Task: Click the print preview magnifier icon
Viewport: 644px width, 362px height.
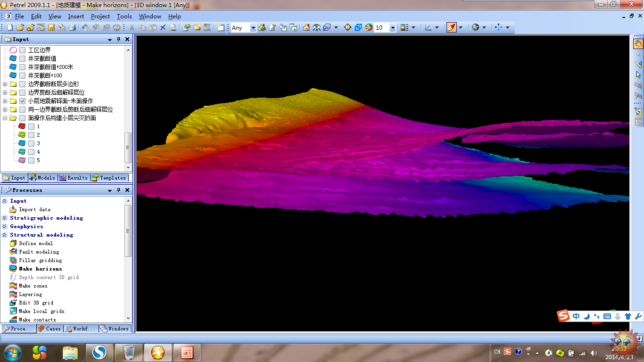Action: pyautogui.click(x=173, y=28)
